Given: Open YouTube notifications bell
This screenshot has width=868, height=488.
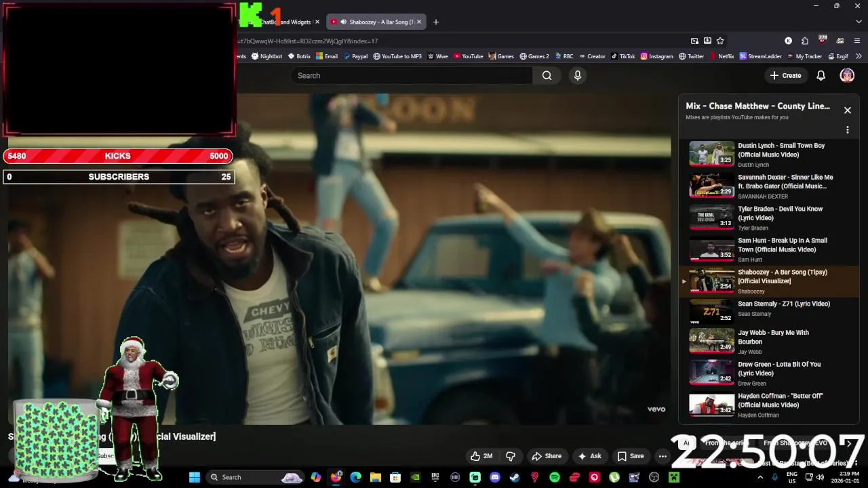Looking at the screenshot, I should tap(821, 75).
